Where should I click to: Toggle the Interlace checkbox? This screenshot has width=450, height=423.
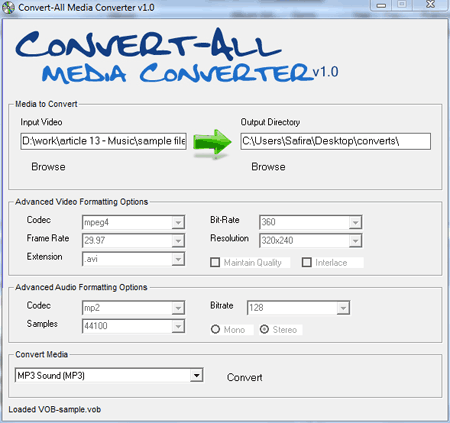pyautogui.click(x=307, y=263)
